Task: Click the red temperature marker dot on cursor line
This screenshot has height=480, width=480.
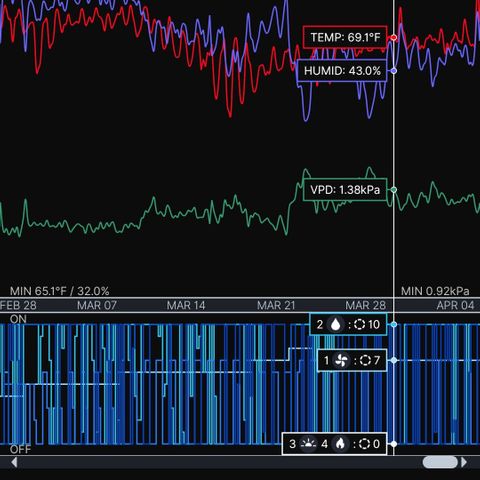Action: point(394,38)
